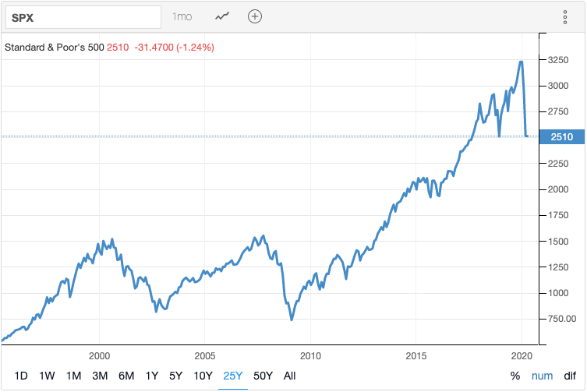Image resolution: width=587 pixels, height=392 pixels.
Task: Click the active 25Y range
Action: 232,376
